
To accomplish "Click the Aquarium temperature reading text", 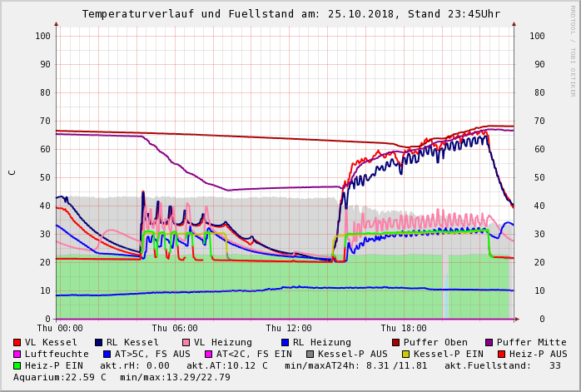I will (x=57, y=377).
